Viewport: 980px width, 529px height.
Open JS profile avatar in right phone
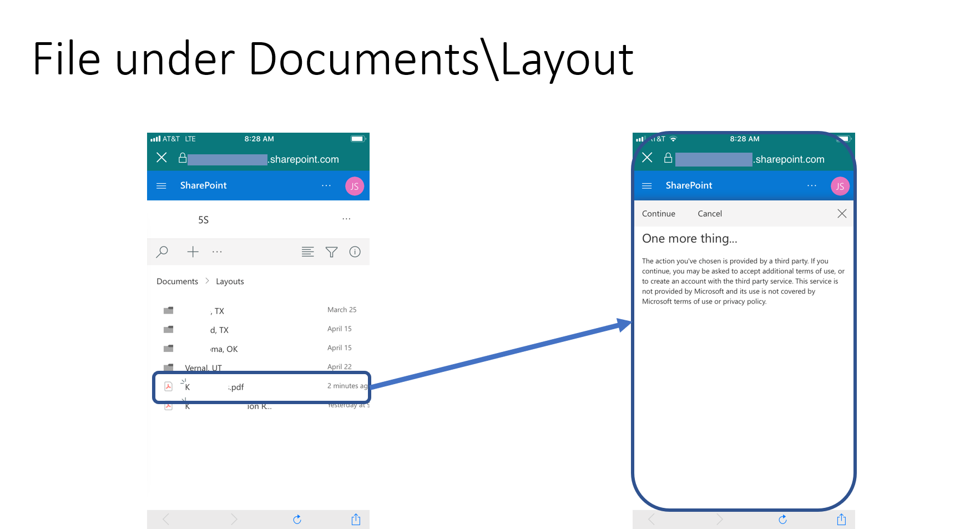coord(840,186)
